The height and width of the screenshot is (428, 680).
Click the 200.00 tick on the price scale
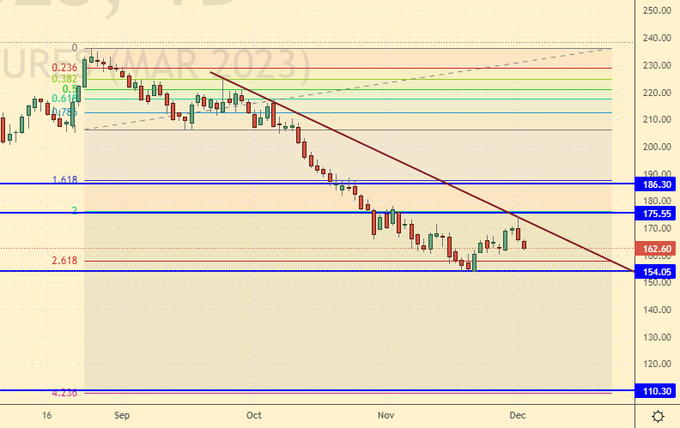pyautogui.click(x=656, y=147)
